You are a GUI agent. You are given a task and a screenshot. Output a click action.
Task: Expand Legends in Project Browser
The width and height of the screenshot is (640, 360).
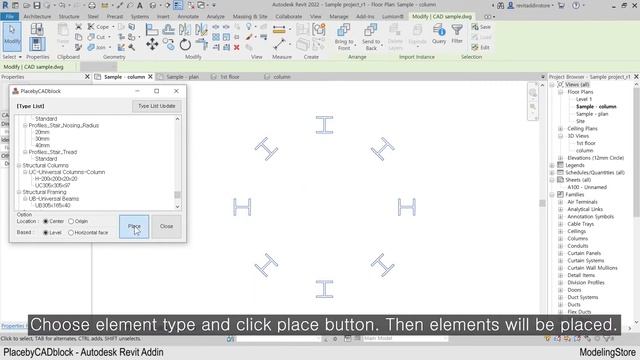tap(552, 165)
